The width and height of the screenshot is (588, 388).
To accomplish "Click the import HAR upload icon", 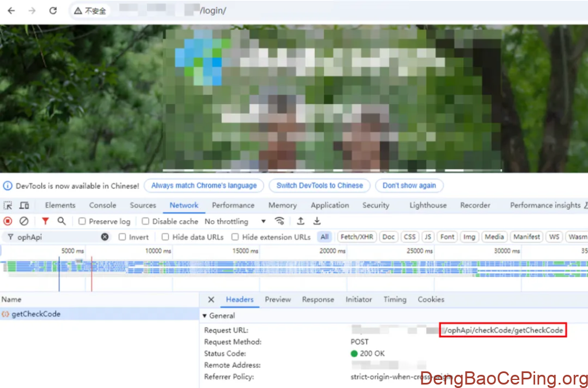I will coord(300,221).
